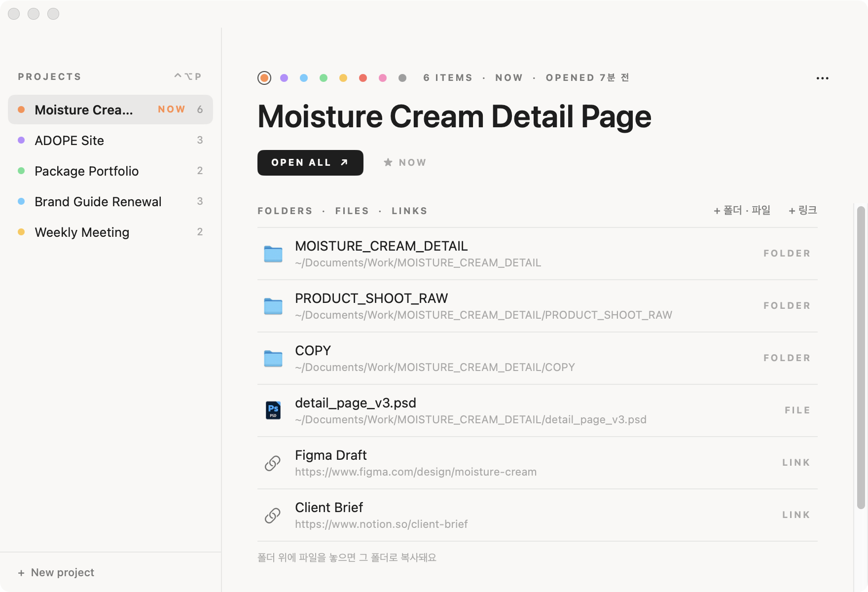Choose the gray color dot
Viewport: 868px width, 592px height.
(x=402, y=78)
